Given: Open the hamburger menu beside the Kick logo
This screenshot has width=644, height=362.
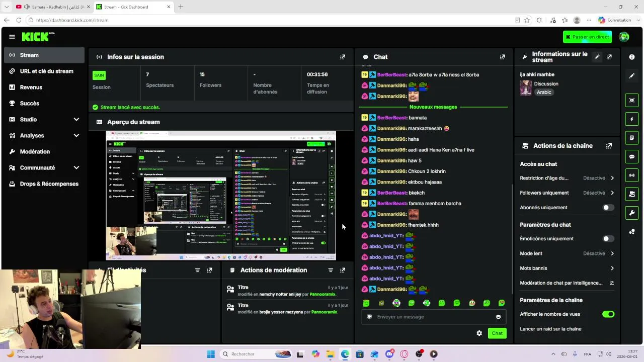Looking at the screenshot, I should pyautogui.click(x=12, y=37).
